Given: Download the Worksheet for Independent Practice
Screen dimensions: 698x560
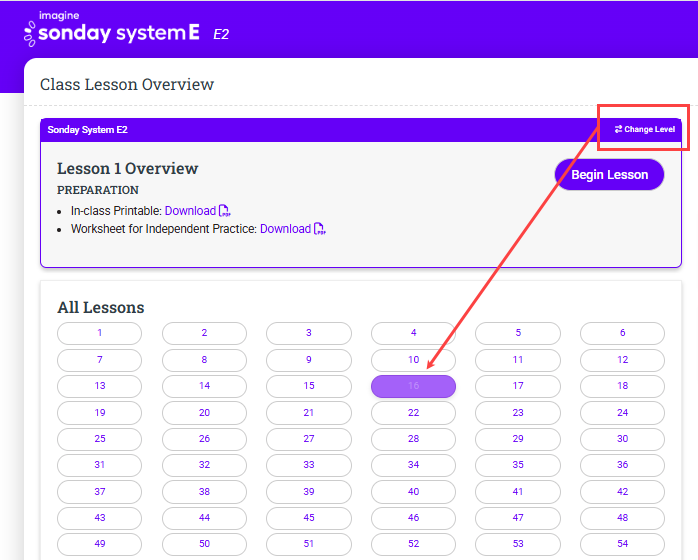Looking at the screenshot, I should [x=285, y=229].
